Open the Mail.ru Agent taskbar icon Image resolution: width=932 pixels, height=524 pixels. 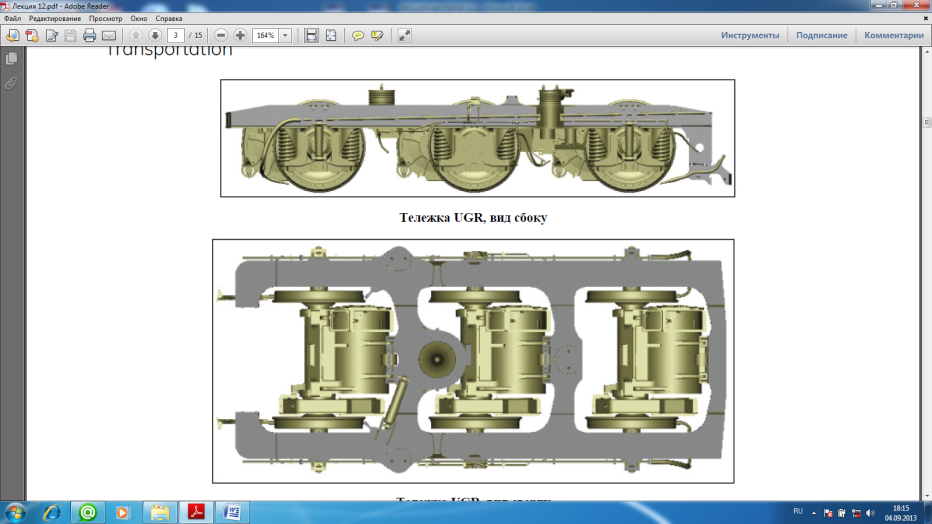coord(87,512)
